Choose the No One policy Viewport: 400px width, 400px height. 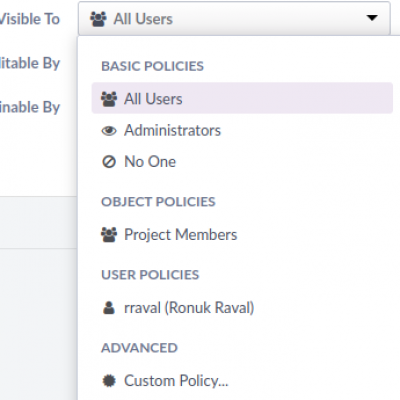pos(242,162)
